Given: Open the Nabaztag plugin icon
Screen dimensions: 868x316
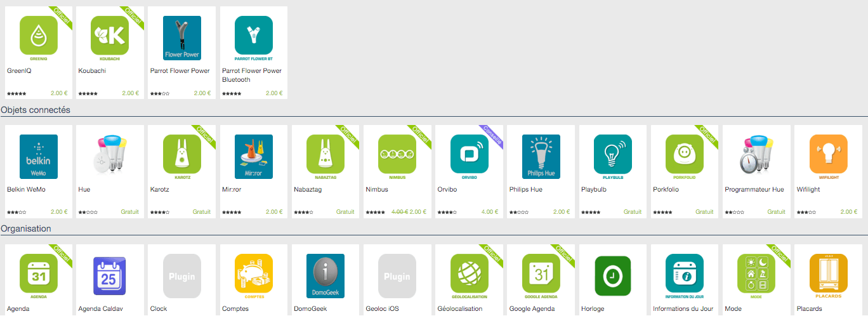Looking at the screenshot, I should click(325, 157).
